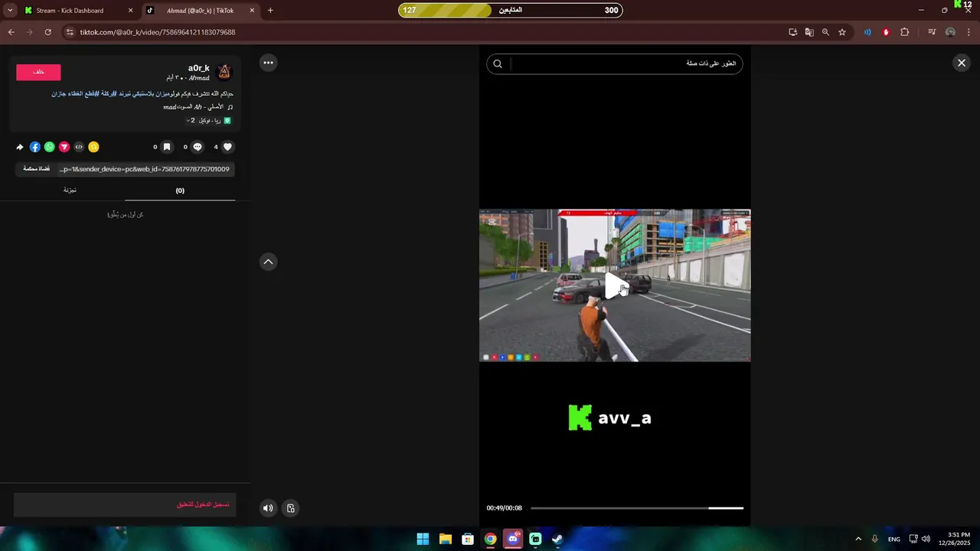Viewport: 980px width, 551px height.
Task: Open the three-dots more options menu
Action: pos(268,63)
